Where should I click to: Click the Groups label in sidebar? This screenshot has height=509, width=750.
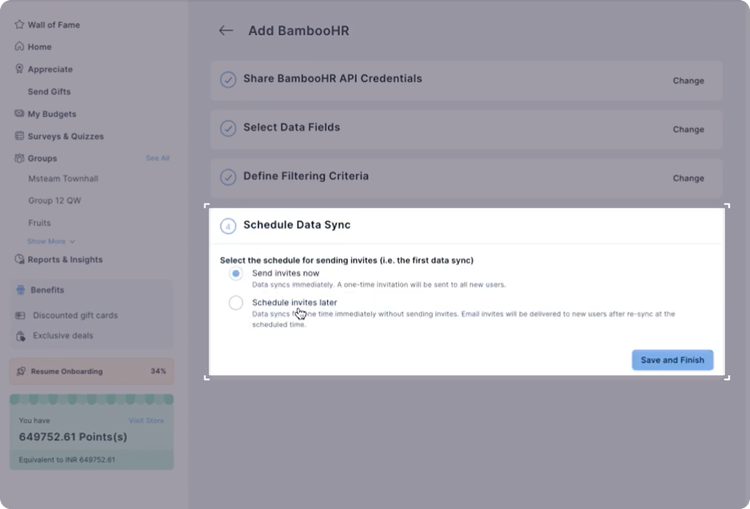click(42, 158)
